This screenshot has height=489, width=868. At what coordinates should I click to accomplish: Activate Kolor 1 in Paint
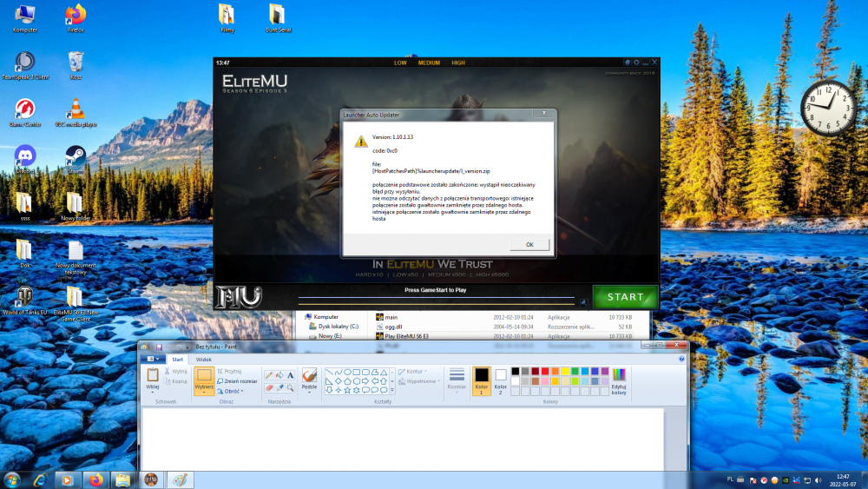click(482, 380)
